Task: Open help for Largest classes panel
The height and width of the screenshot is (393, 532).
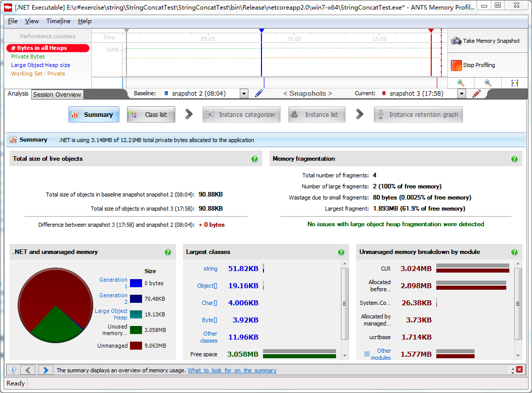Action: tap(341, 252)
